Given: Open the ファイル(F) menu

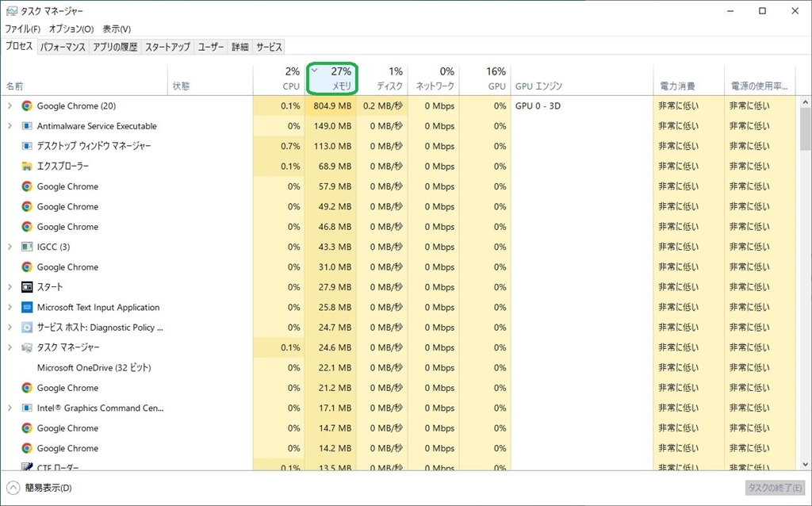Looking at the screenshot, I should (22, 29).
